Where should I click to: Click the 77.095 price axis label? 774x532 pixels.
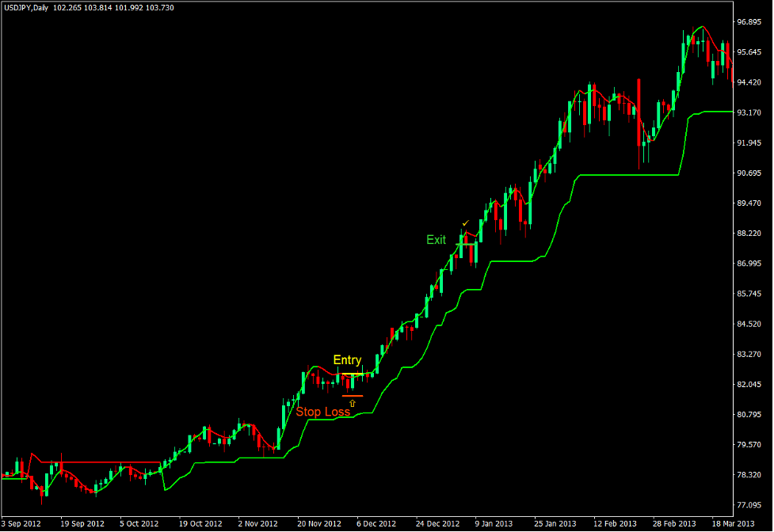point(749,505)
